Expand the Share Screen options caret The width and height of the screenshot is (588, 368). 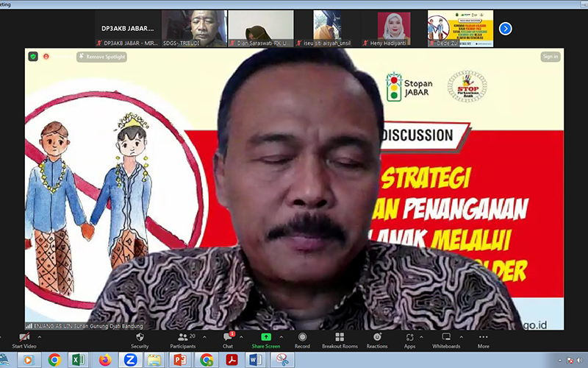click(x=282, y=336)
